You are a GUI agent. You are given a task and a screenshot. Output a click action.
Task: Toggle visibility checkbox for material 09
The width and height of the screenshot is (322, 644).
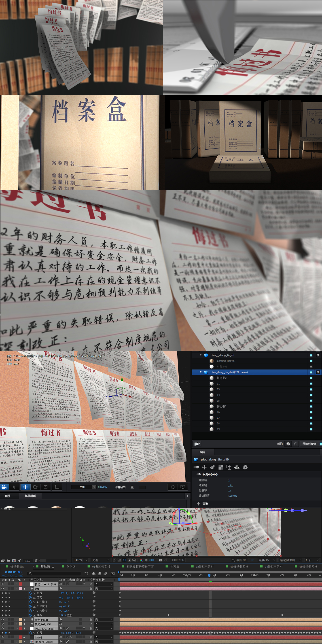point(311,429)
